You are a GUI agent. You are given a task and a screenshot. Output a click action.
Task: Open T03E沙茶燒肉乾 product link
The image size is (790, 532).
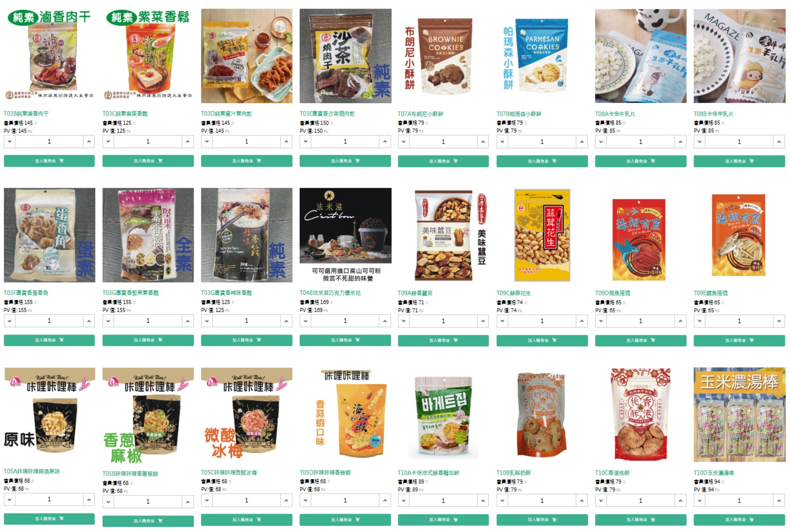click(327, 114)
